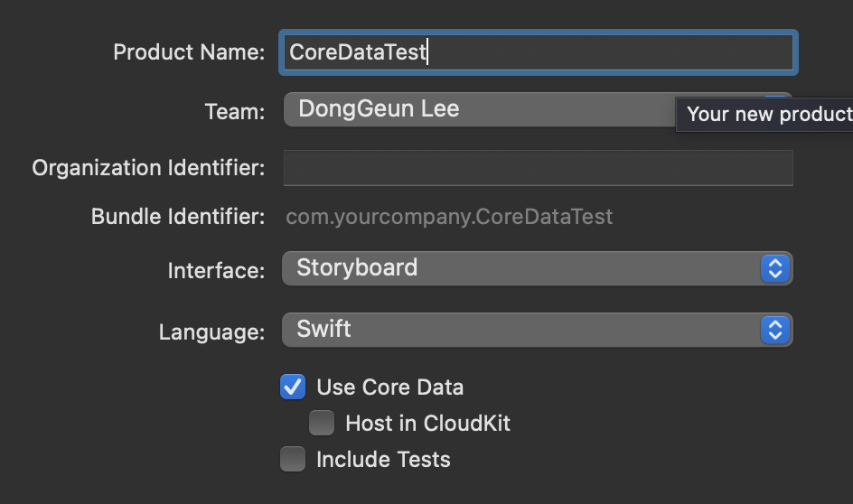Click the Team popup chevron arrows
The image size is (853, 504).
776,98
